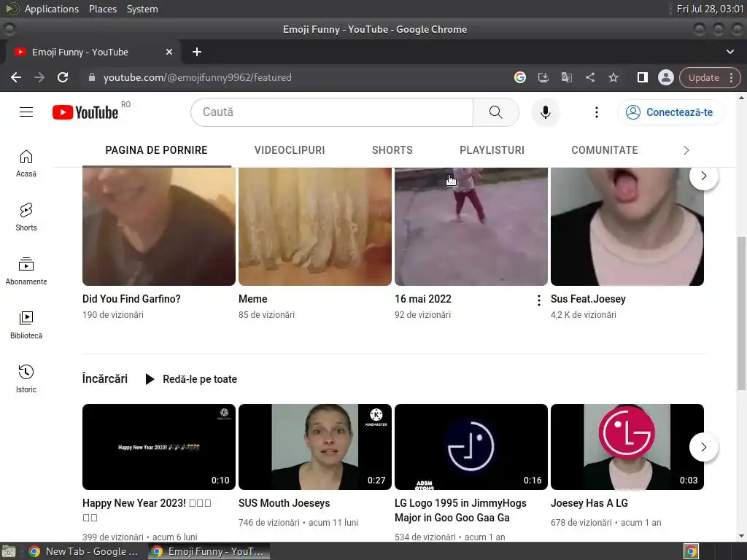Click the Sus Feat.Joesey title link
Image resolution: width=747 pixels, height=560 pixels.
[588, 299]
